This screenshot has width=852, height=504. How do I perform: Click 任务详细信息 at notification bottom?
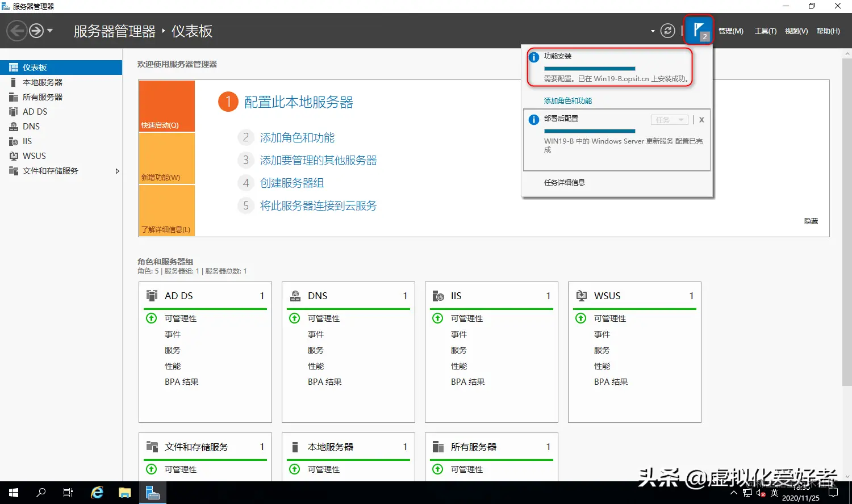pyautogui.click(x=564, y=182)
